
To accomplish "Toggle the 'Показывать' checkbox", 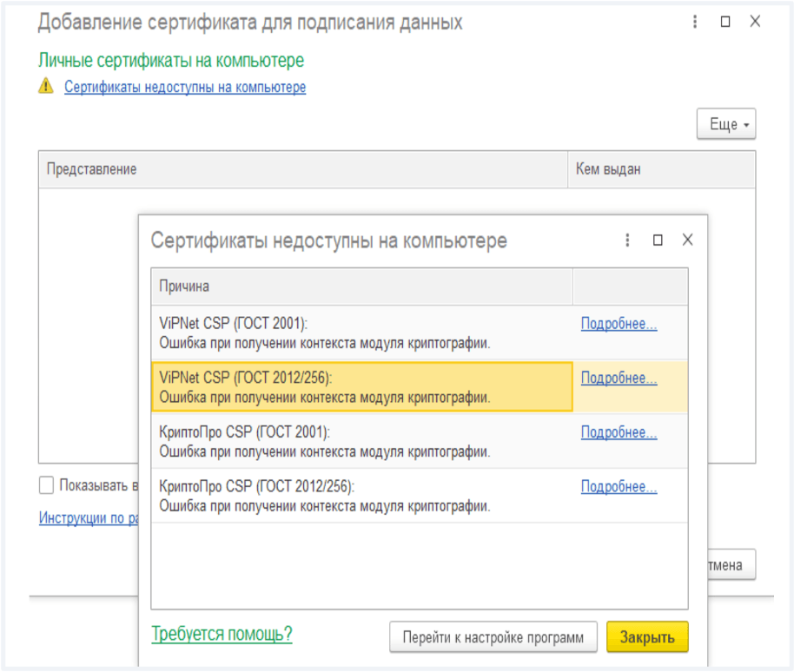I will click(47, 484).
